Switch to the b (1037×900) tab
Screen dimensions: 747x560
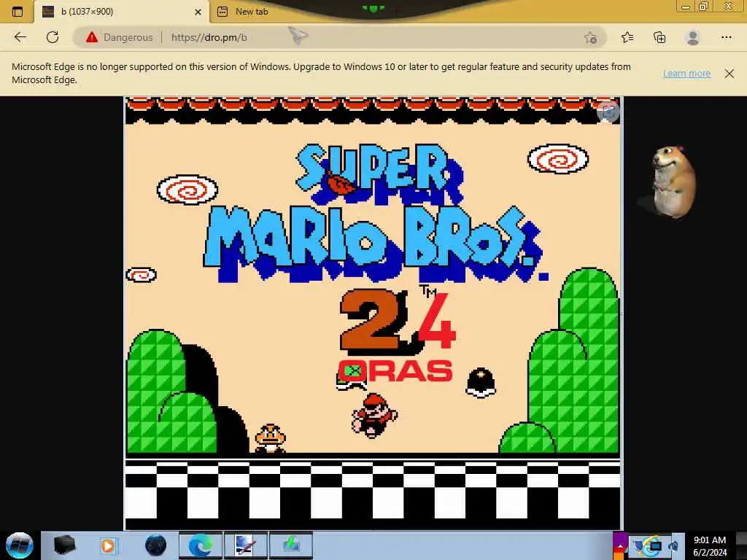tap(122, 12)
